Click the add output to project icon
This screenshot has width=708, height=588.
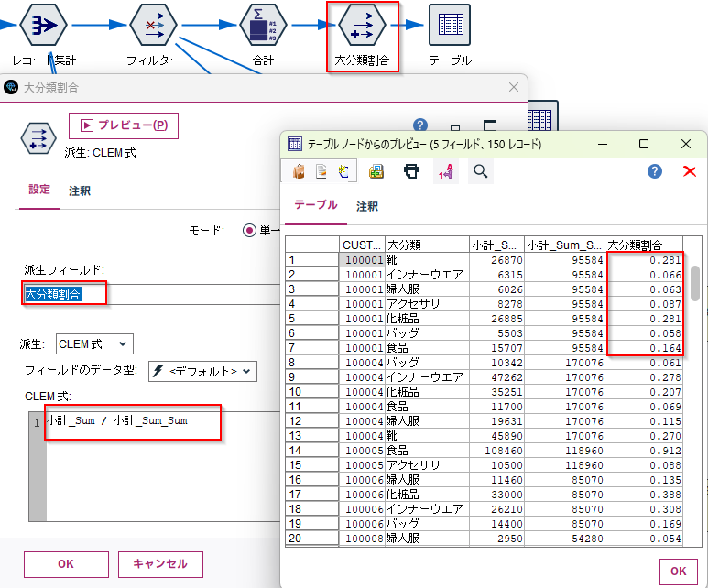point(376,171)
